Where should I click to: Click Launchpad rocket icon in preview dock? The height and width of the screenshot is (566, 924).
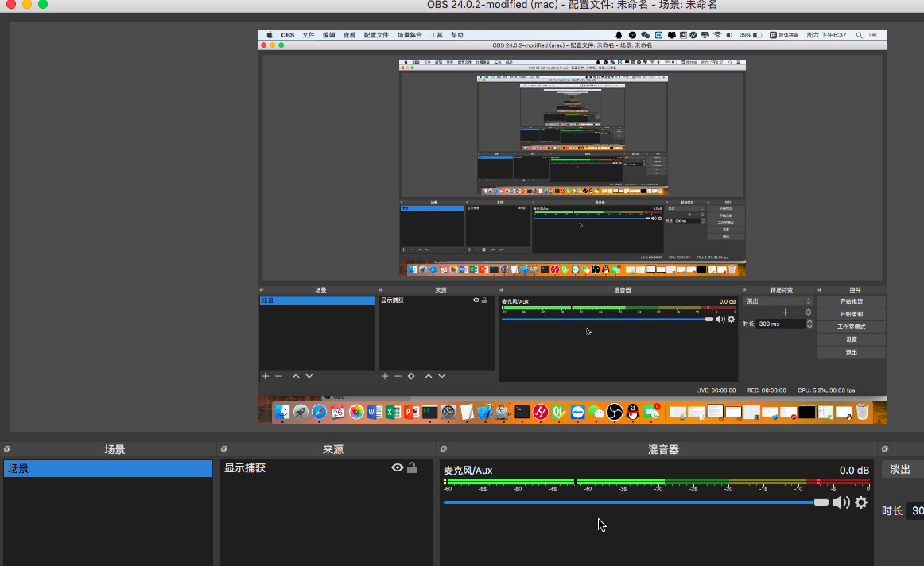tap(301, 412)
